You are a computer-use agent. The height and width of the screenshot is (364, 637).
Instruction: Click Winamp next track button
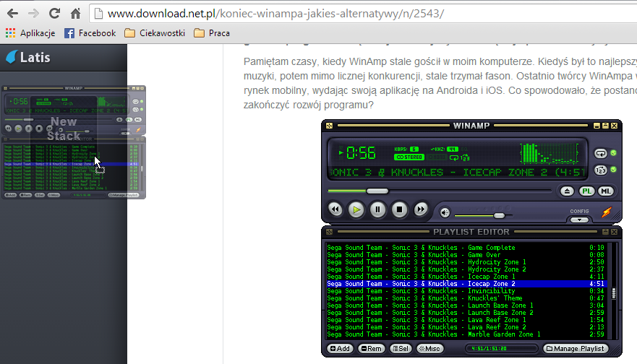tap(421, 209)
